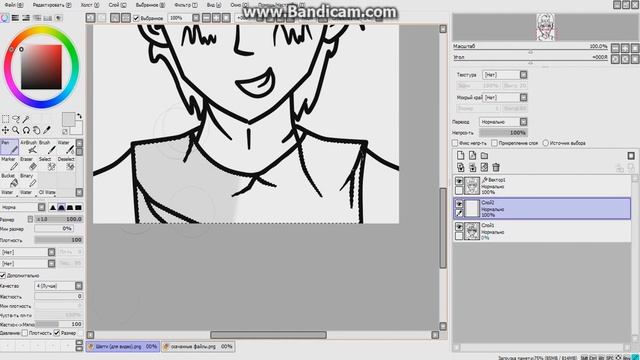Pick the Rotate view tool

(26, 130)
